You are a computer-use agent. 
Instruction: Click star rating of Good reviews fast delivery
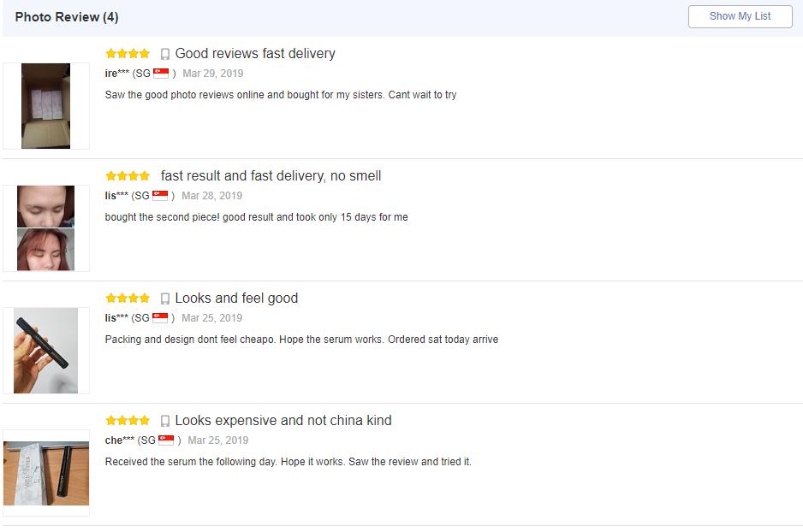click(x=128, y=53)
